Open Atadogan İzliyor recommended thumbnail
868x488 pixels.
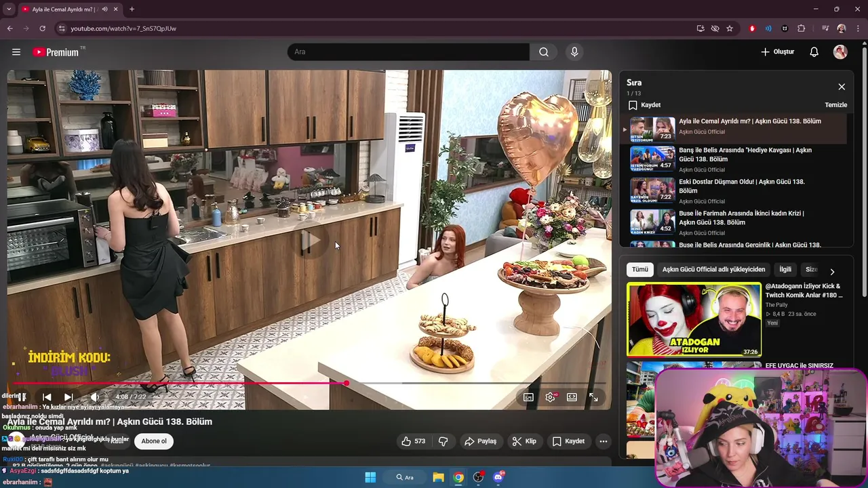[x=694, y=320]
